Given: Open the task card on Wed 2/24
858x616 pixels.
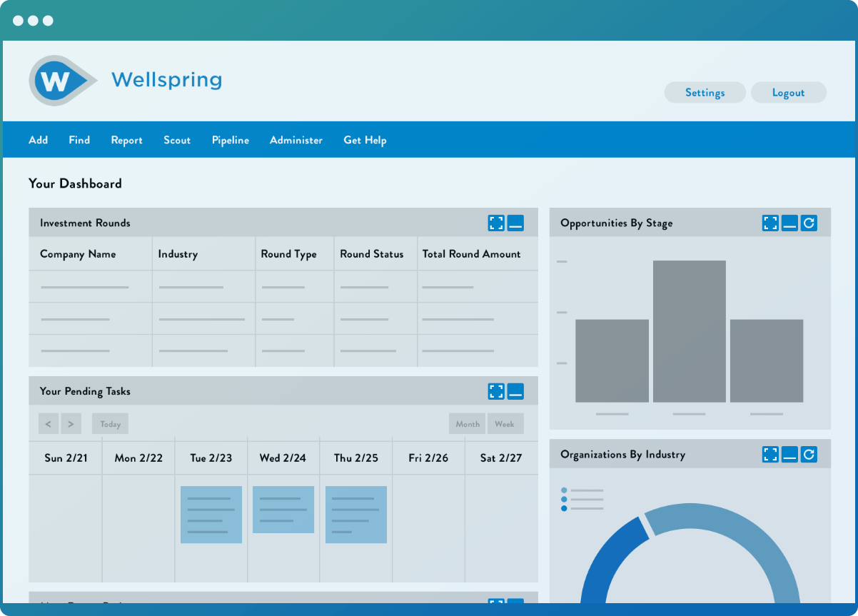Looking at the screenshot, I should point(283,510).
